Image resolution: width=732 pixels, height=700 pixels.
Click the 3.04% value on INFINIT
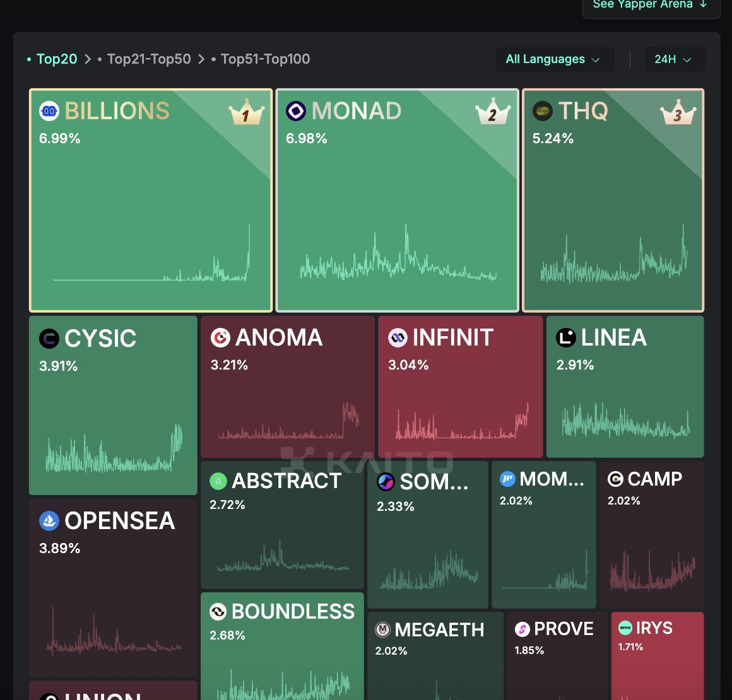[408, 365]
